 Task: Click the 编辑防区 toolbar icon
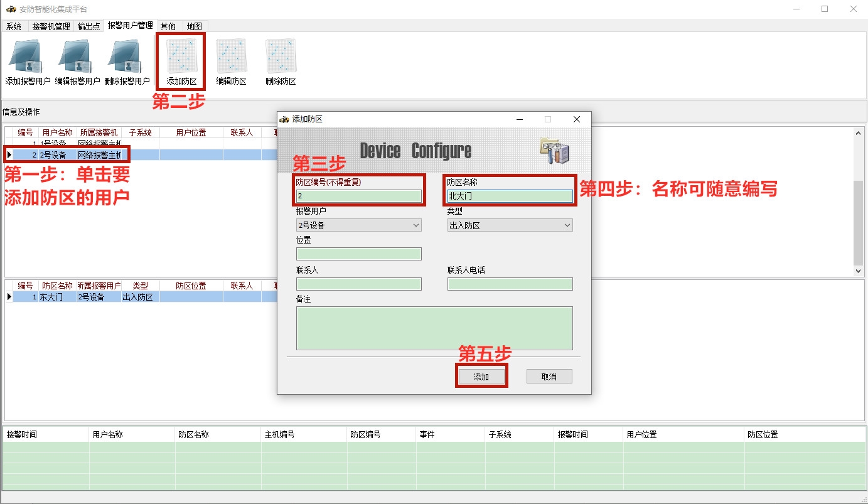[231, 57]
